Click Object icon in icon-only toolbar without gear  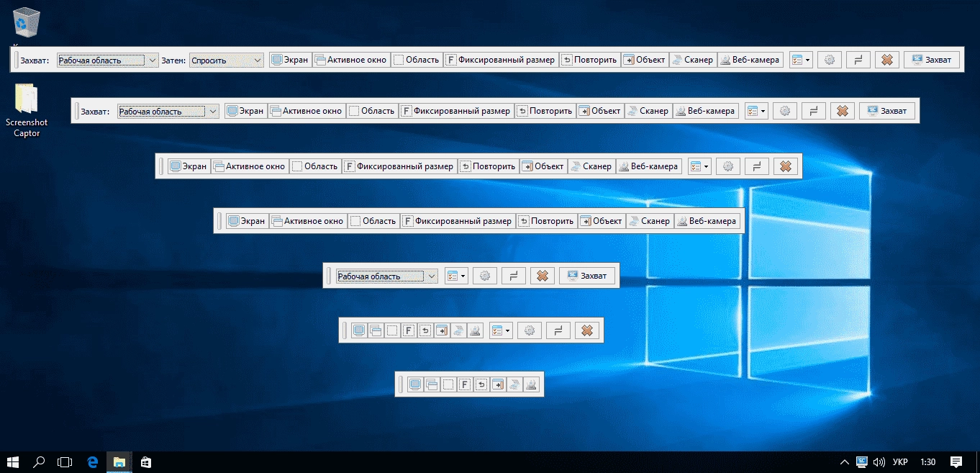point(498,384)
